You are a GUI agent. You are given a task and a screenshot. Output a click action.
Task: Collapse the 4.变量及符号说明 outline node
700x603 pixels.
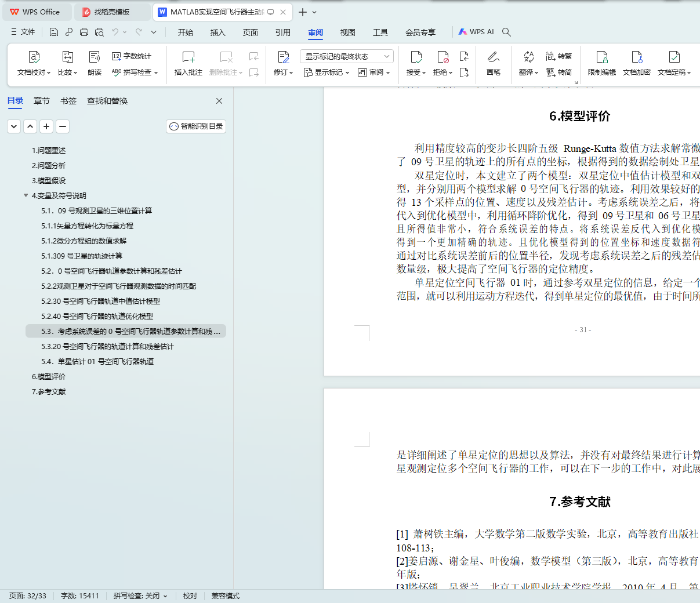click(26, 195)
